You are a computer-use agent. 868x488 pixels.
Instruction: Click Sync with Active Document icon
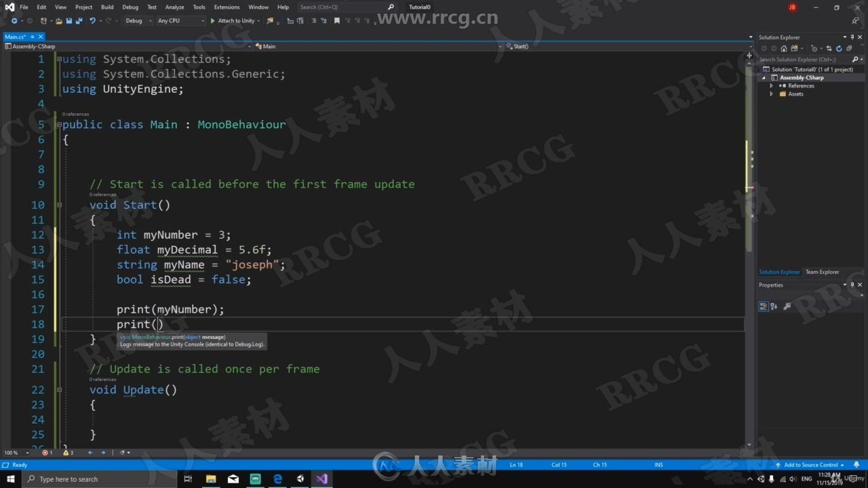pyautogui.click(x=829, y=49)
